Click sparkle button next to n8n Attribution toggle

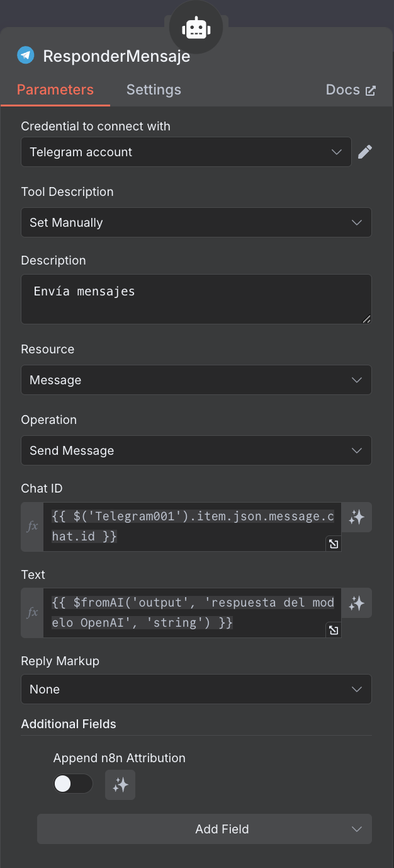coord(120,785)
